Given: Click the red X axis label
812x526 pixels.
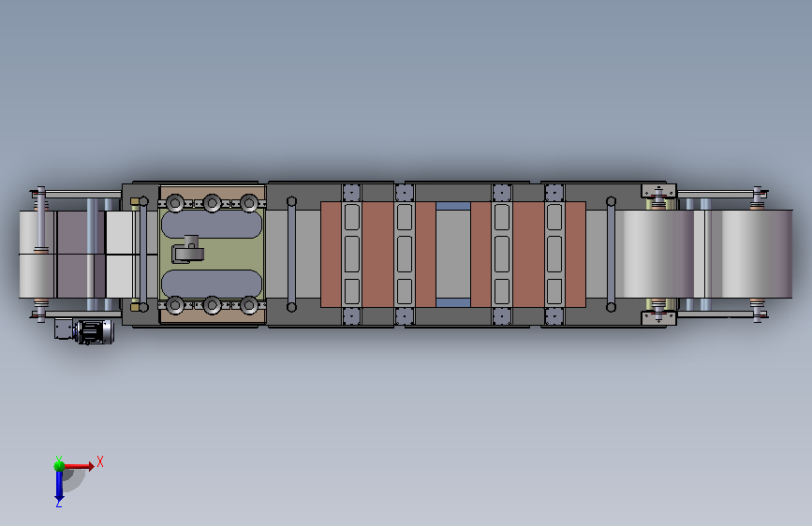Looking at the screenshot, I should (100, 461).
